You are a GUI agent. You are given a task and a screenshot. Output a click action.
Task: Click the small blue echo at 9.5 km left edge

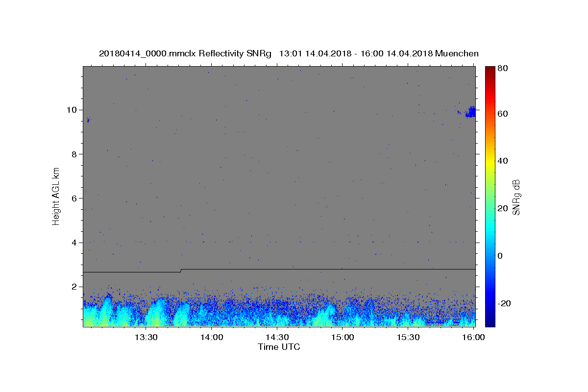click(88, 120)
